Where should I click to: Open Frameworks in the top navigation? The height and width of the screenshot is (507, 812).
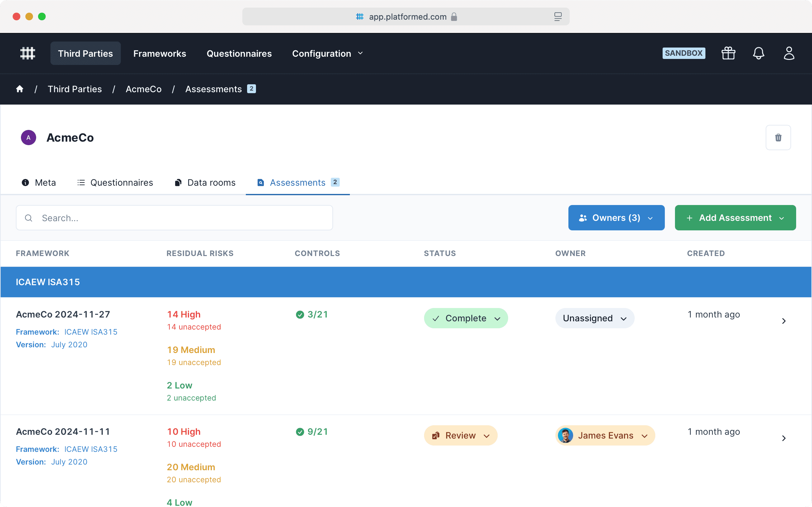pyautogui.click(x=159, y=54)
